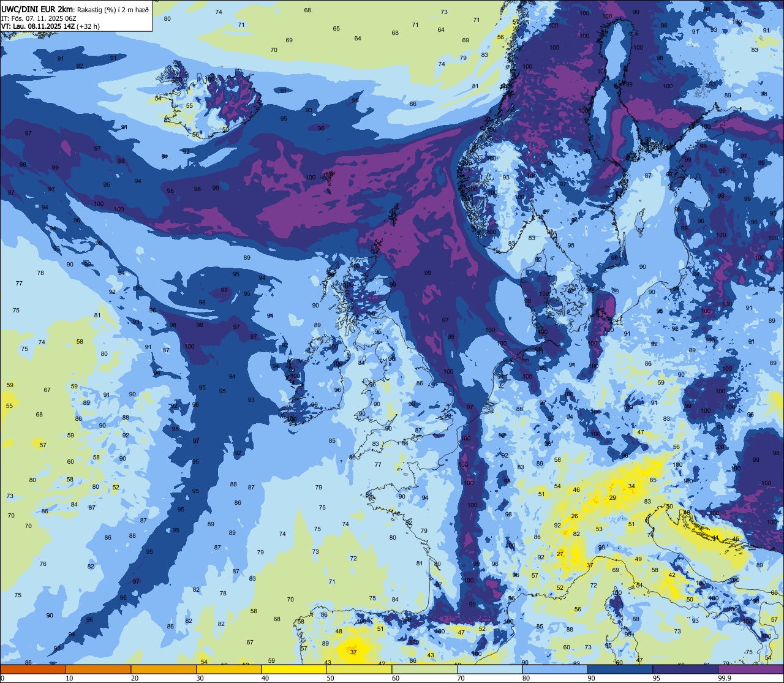Click the 30–40 legend colour segment

(228, 669)
